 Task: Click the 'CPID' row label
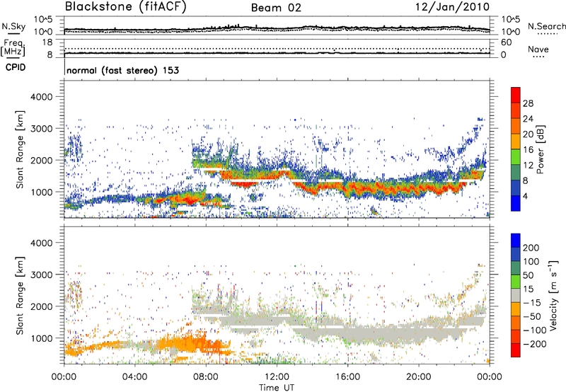click(x=16, y=67)
